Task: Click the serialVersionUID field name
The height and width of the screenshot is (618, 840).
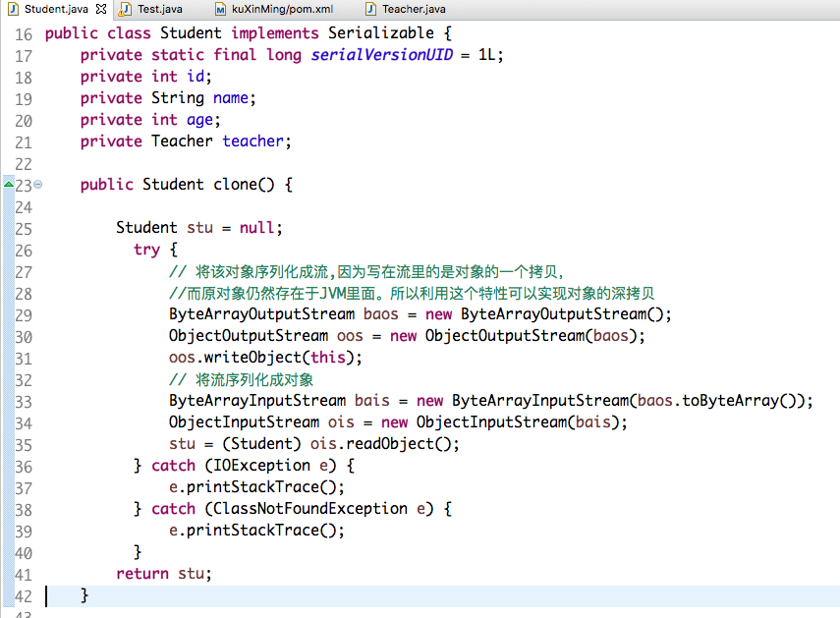Action: click(381, 55)
